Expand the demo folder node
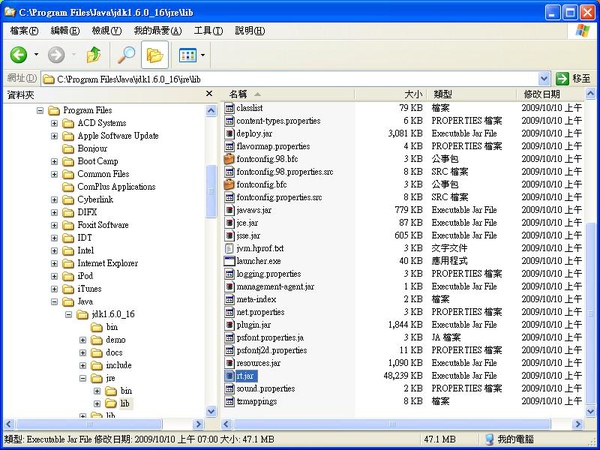 pos(83,340)
